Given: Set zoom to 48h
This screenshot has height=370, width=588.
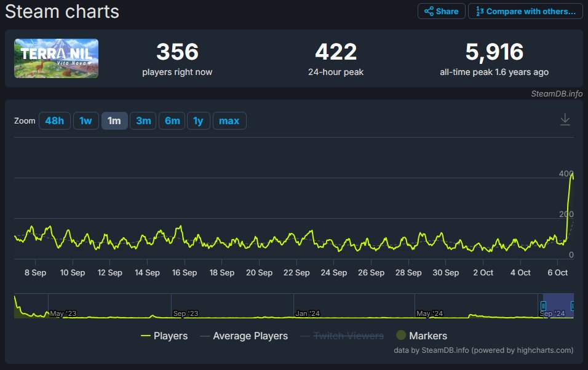Looking at the screenshot, I should pyautogui.click(x=54, y=120).
